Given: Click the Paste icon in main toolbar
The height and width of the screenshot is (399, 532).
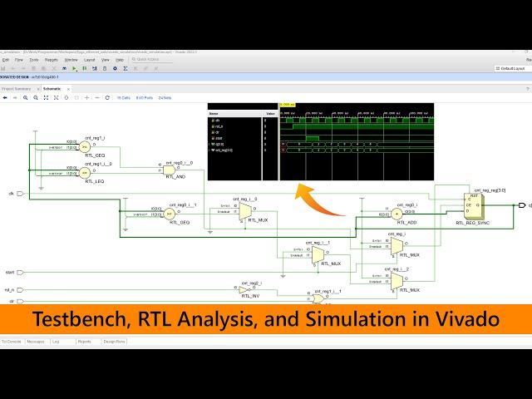Looking at the screenshot, I should (x=44, y=68).
